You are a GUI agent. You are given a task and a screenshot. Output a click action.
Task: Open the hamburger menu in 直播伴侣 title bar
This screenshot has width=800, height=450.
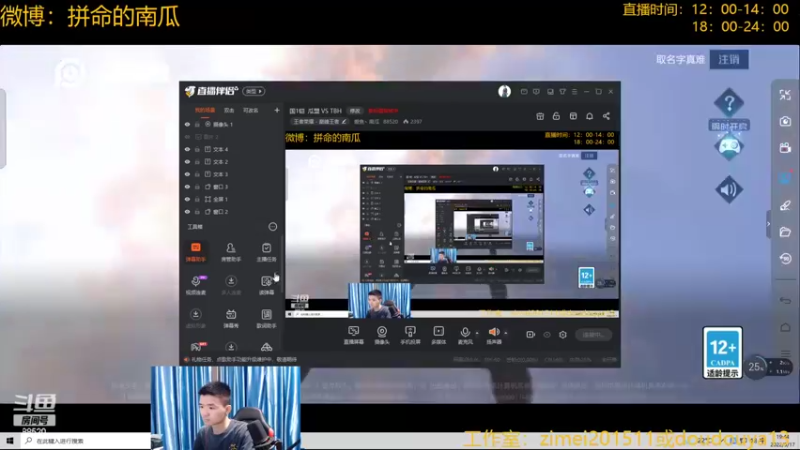point(574,92)
